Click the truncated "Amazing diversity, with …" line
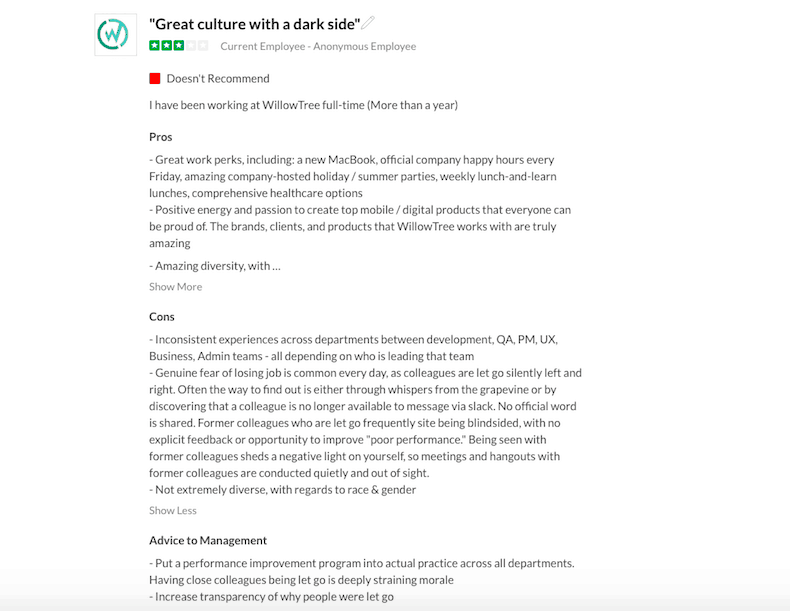 tap(215, 266)
